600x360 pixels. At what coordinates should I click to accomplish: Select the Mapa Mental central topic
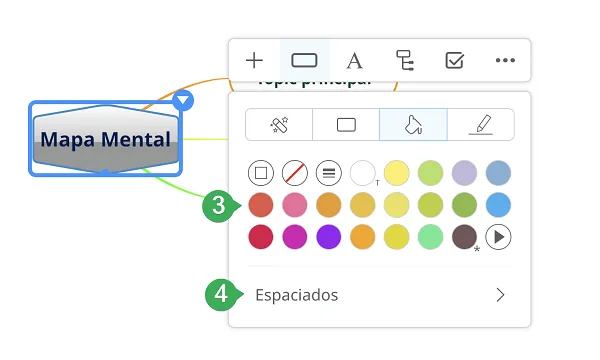pos(106,139)
